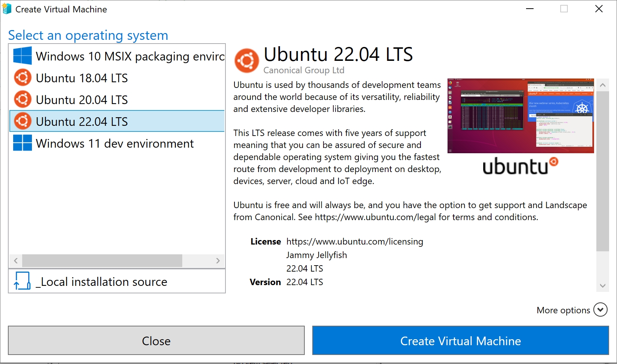617x364 pixels.
Task: Click the Ubuntu desktop preview screenshot
Action: pos(520,115)
